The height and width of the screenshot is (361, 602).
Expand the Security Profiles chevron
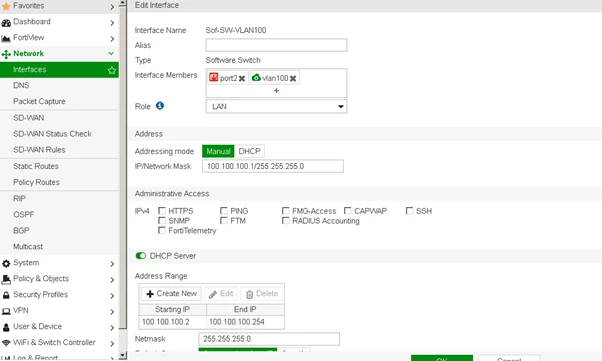click(112, 296)
